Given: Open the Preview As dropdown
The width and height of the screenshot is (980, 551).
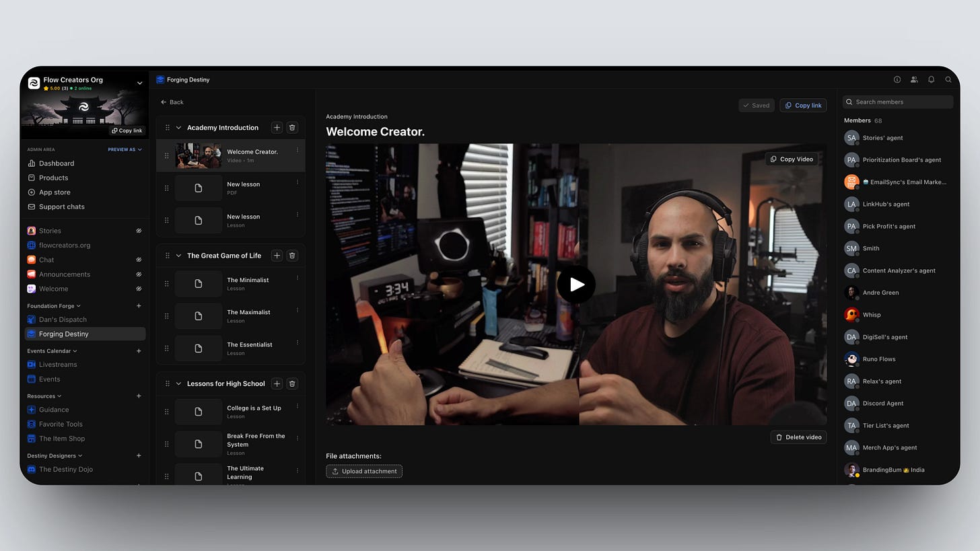Looking at the screenshot, I should (125, 149).
